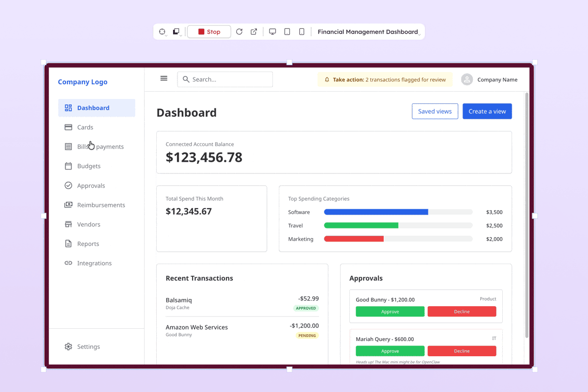Click the blue Software spending bar
588x392 pixels.
click(376, 212)
